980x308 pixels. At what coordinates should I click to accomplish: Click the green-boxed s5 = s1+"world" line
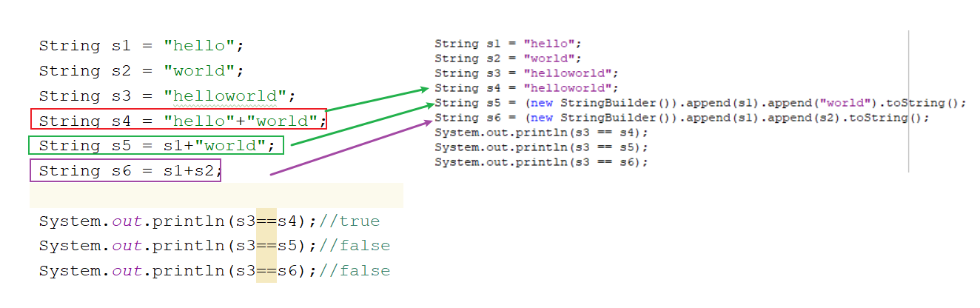pyautogui.click(x=156, y=144)
